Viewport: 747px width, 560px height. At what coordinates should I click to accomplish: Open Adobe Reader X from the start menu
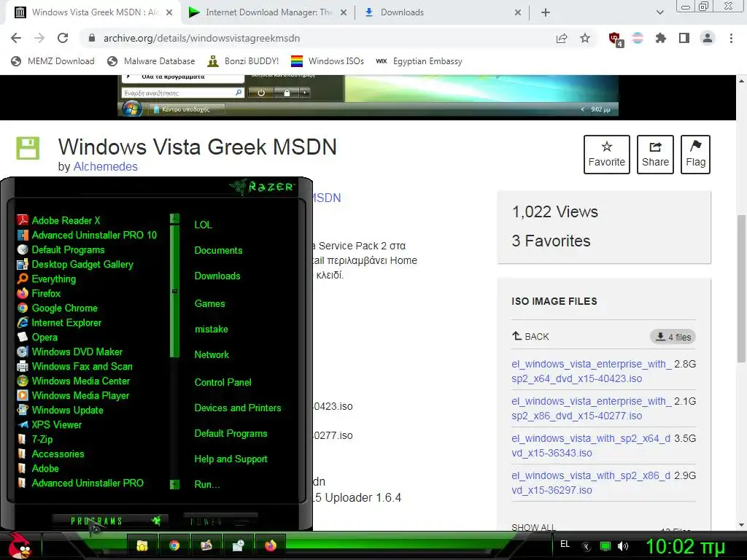point(58,220)
